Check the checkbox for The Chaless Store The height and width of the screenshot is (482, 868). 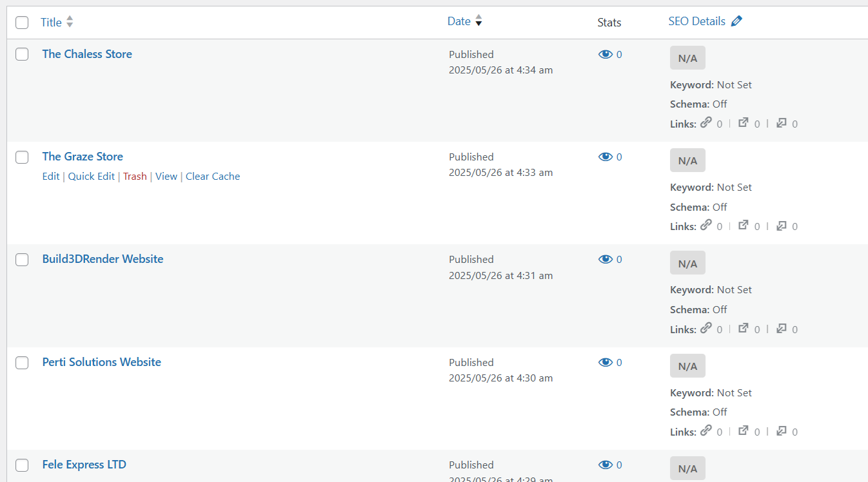[x=21, y=54]
